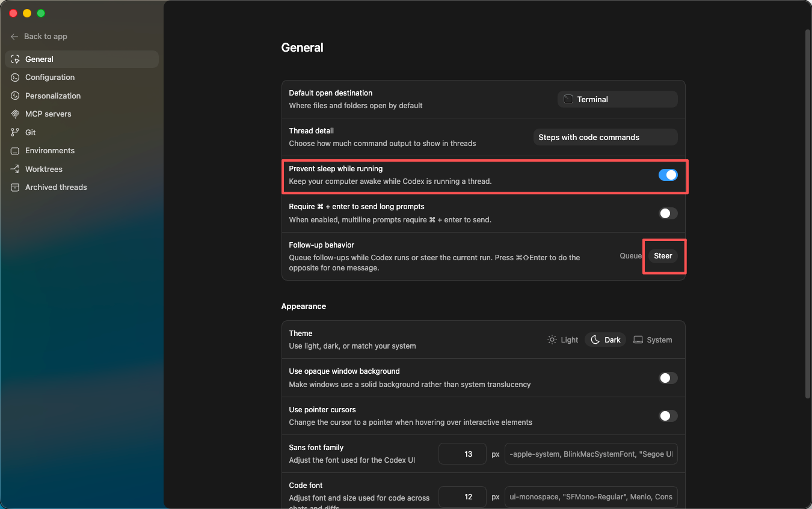Select the System theme option
The image size is (812, 509).
(x=653, y=340)
